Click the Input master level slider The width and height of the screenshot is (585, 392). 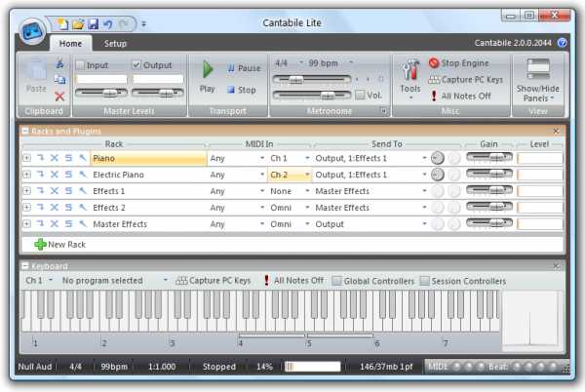[101, 93]
